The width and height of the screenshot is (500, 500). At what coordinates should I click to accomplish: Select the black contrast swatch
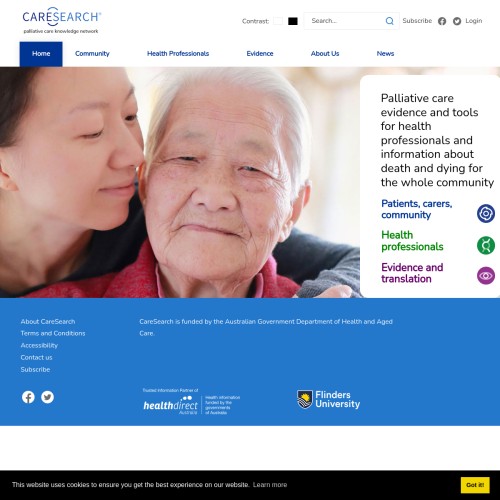[293, 21]
